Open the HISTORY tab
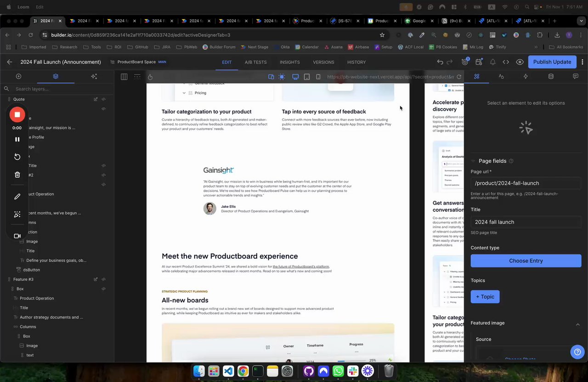Image resolution: width=588 pixels, height=382 pixels. coord(356,62)
